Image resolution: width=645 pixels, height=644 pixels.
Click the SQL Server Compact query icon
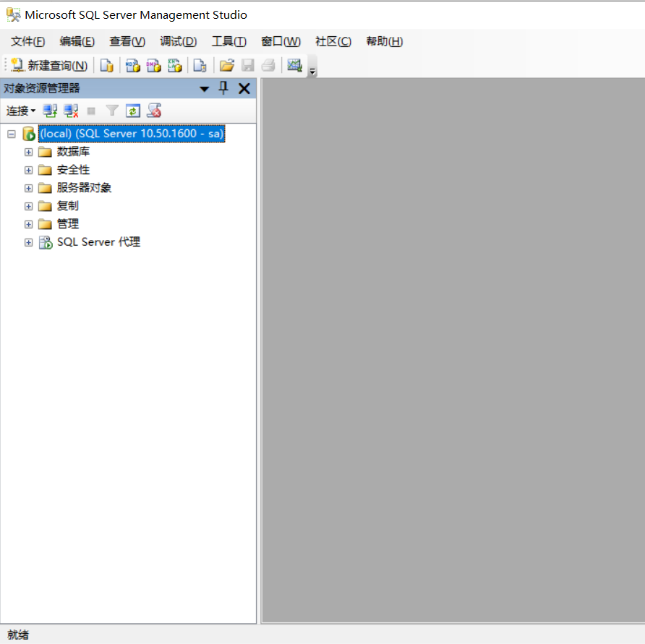tap(200, 65)
